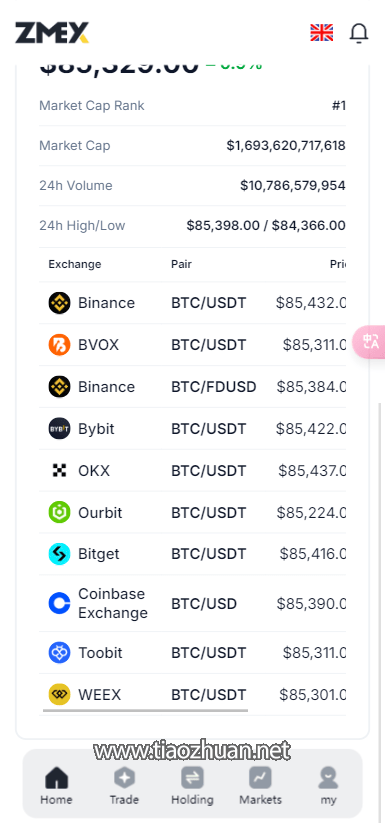Open the Holding tab
The width and height of the screenshot is (385, 833).
pos(192,786)
